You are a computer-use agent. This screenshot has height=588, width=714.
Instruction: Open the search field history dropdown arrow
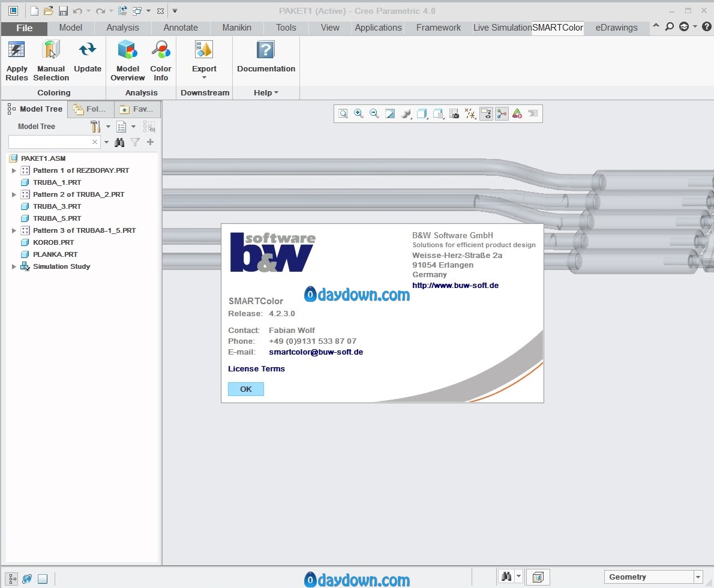tap(106, 142)
